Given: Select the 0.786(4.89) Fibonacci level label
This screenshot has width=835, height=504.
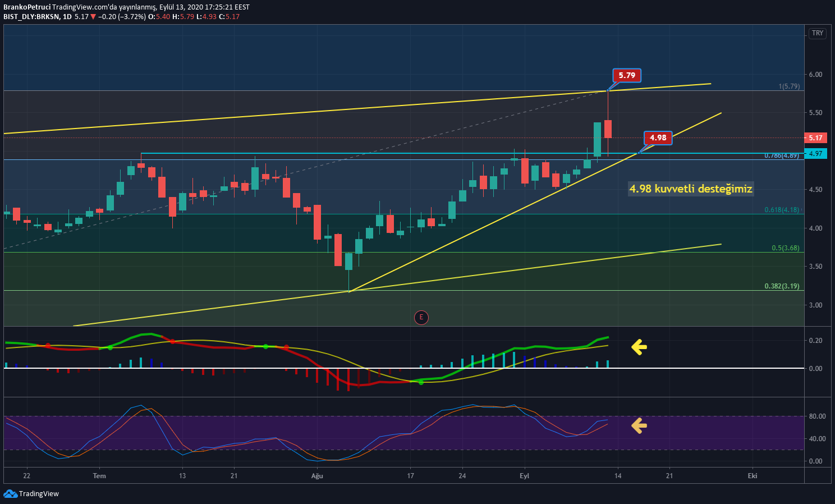Looking at the screenshot, I should point(782,155).
